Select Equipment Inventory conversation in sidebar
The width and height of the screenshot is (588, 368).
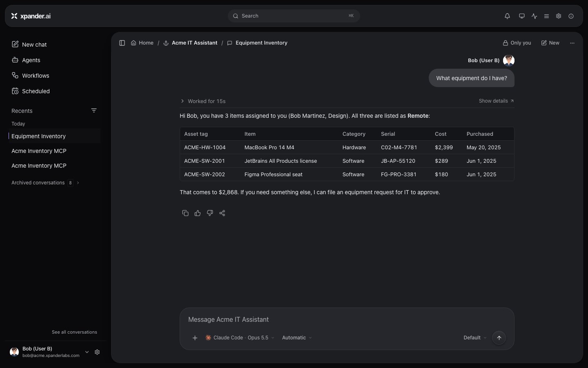point(55,136)
